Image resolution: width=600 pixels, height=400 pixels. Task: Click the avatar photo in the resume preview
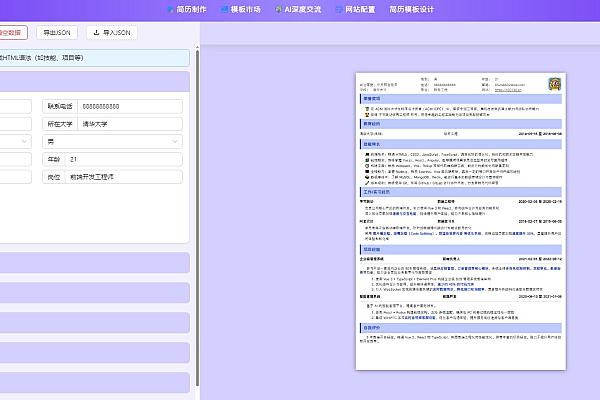point(554,84)
